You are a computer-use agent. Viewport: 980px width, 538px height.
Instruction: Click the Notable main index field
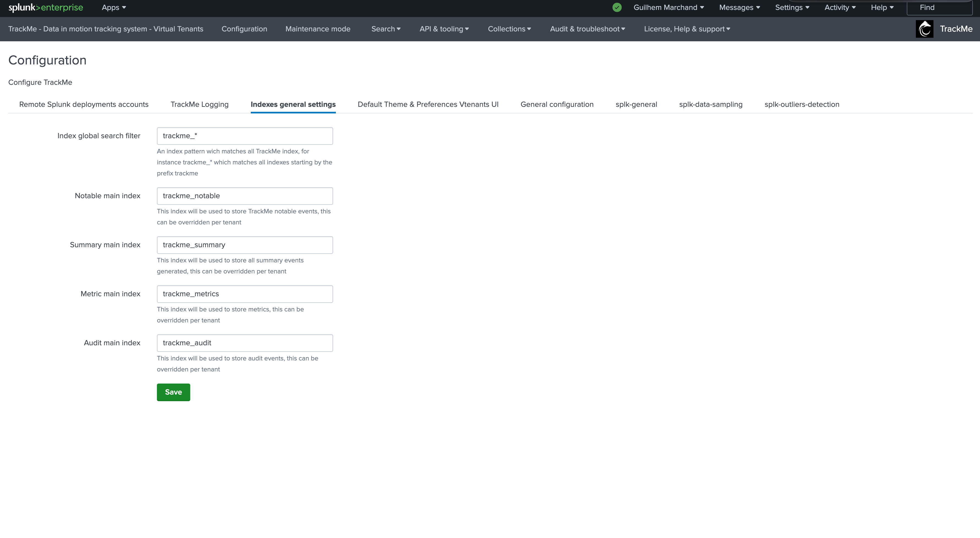point(245,196)
